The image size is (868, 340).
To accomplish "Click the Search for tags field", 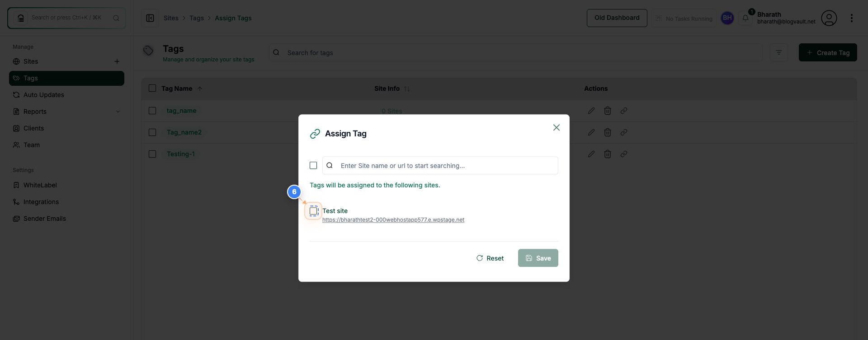I will click(515, 53).
